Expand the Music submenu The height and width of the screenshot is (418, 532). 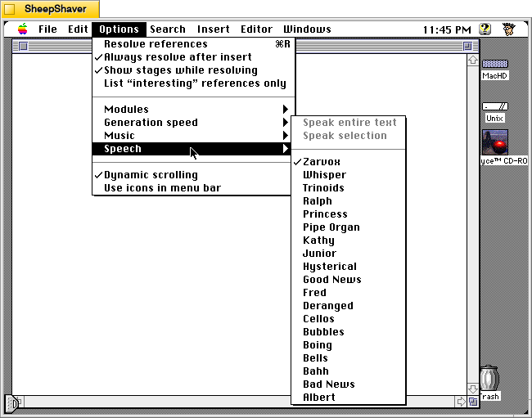pos(192,136)
